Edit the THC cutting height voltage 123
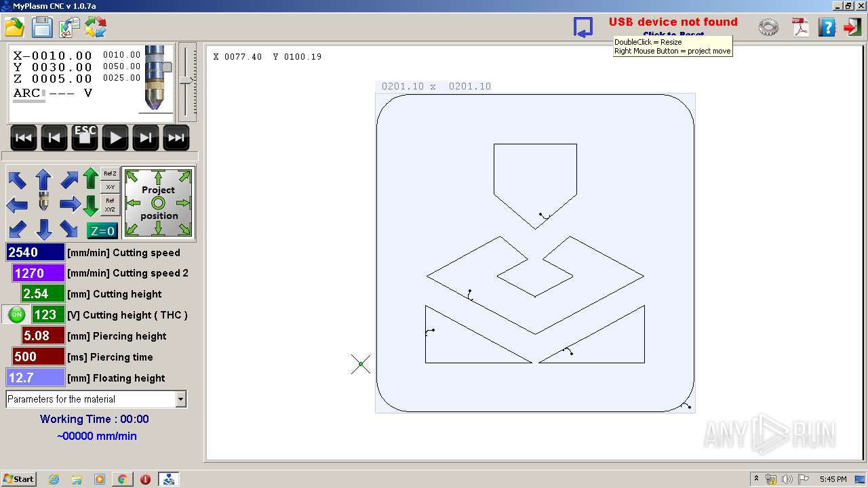 (49, 315)
